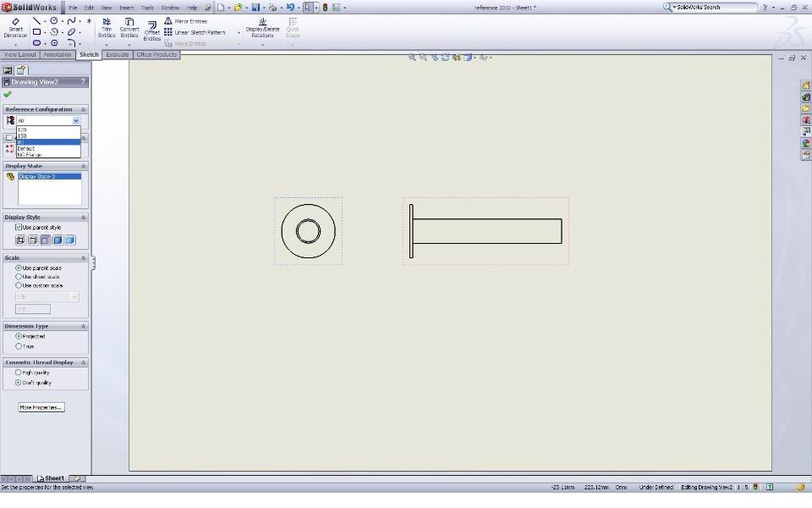Switch to Annotation tab
Viewport: 812px width, 508px height.
pos(57,54)
